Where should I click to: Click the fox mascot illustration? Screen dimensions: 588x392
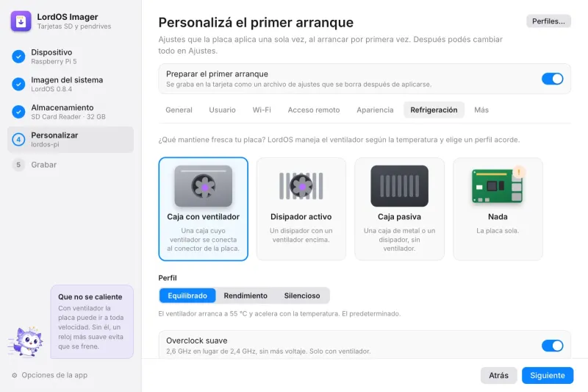coord(26,341)
